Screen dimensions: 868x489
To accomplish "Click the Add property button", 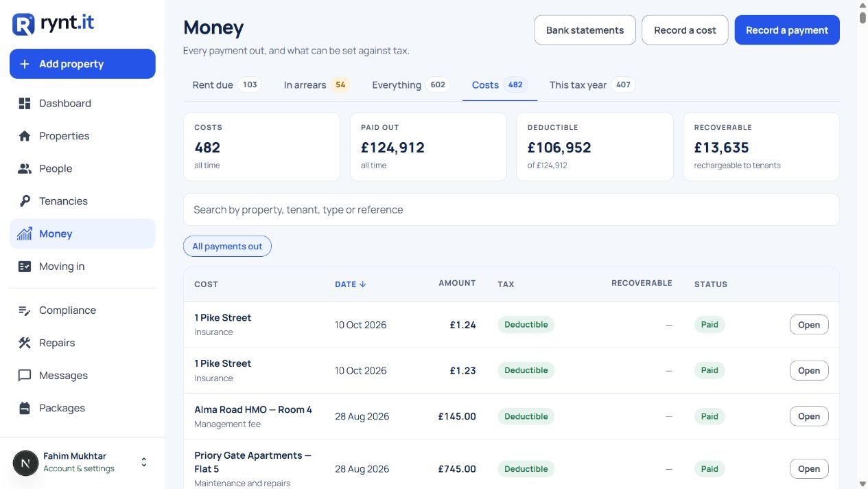I will tap(82, 64).
